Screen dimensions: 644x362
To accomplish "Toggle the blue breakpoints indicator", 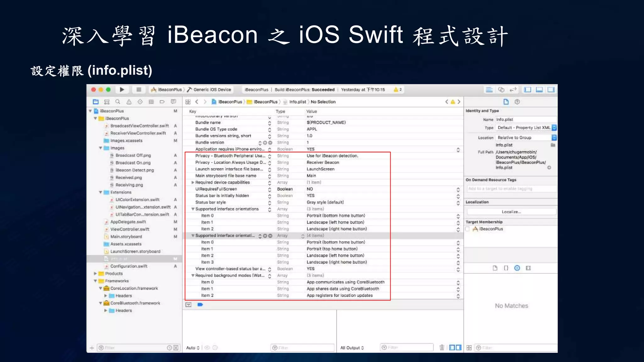I will (200, 304).
